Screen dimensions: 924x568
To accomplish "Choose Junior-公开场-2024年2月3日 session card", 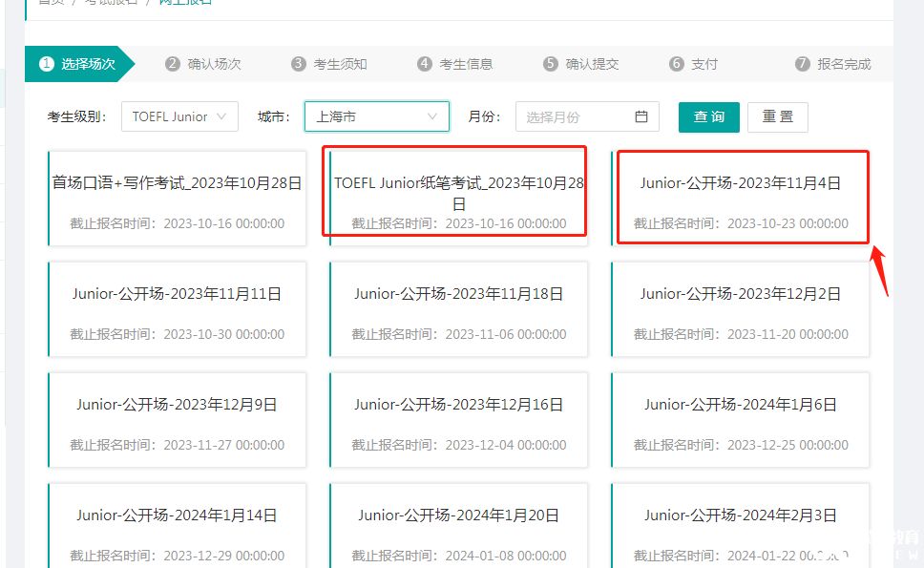I will (x=740, y=526).
